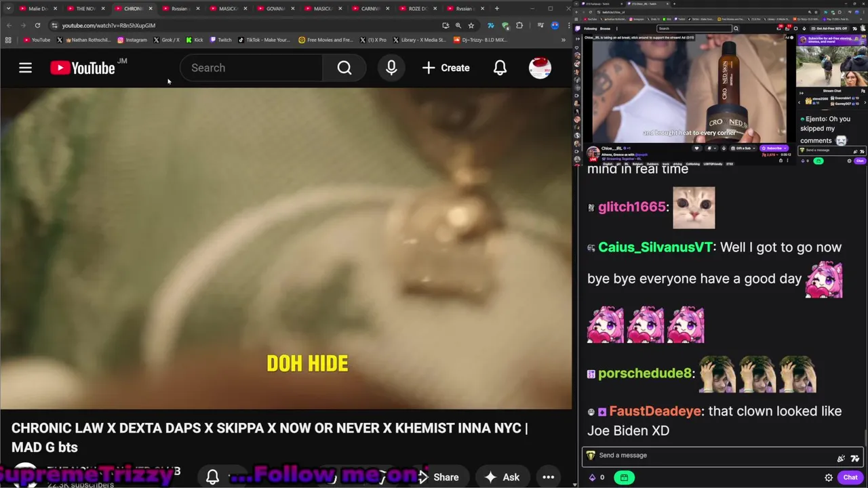Click the Send a message chat field
The width and height of the screenshot is (868, 488).
click(x=722, y=455)
